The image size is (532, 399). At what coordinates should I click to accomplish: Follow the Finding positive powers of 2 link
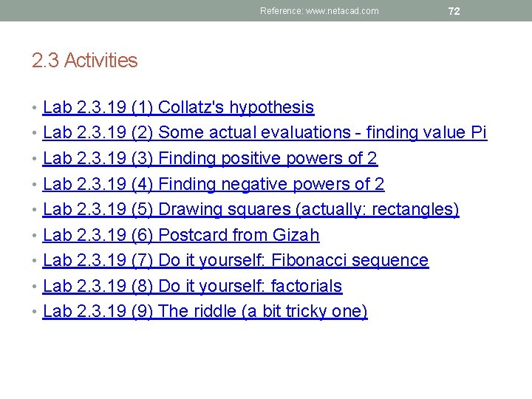(210, 158)
